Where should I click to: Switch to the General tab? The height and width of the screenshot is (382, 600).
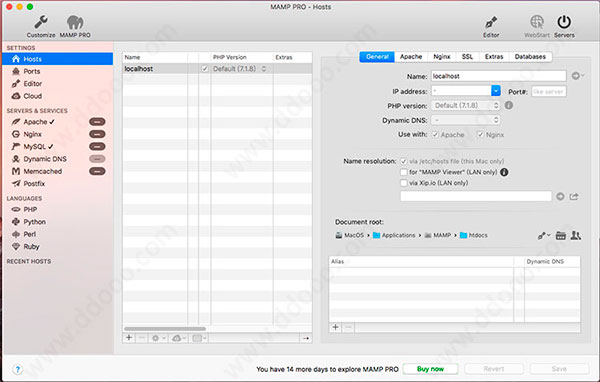(377, 57)
